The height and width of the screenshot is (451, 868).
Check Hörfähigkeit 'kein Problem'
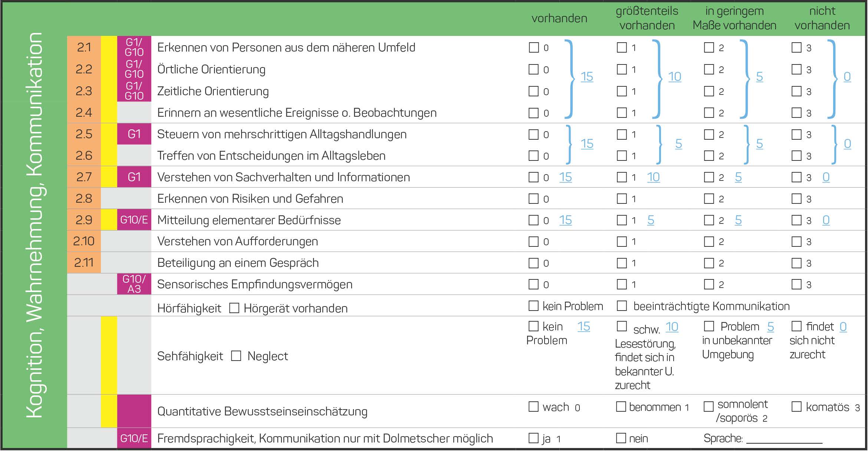(534, 306)
